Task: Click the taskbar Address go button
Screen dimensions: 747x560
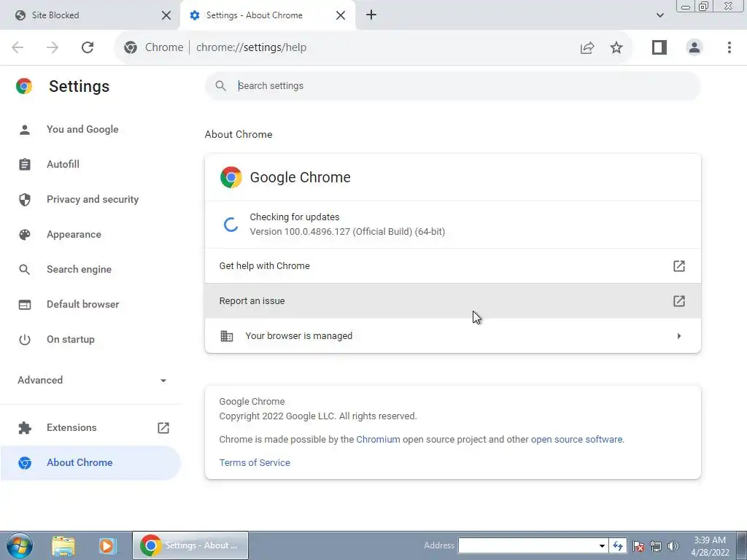Action: click(x=618, y=545)
